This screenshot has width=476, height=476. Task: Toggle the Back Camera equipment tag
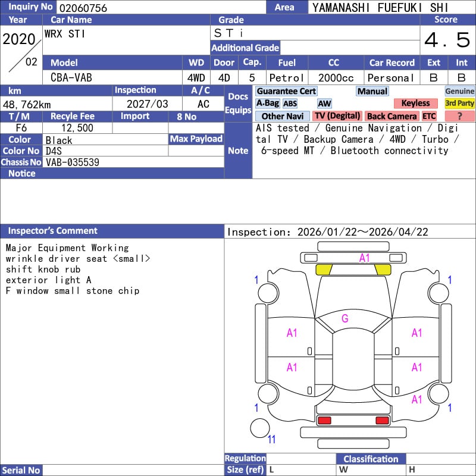392,116
